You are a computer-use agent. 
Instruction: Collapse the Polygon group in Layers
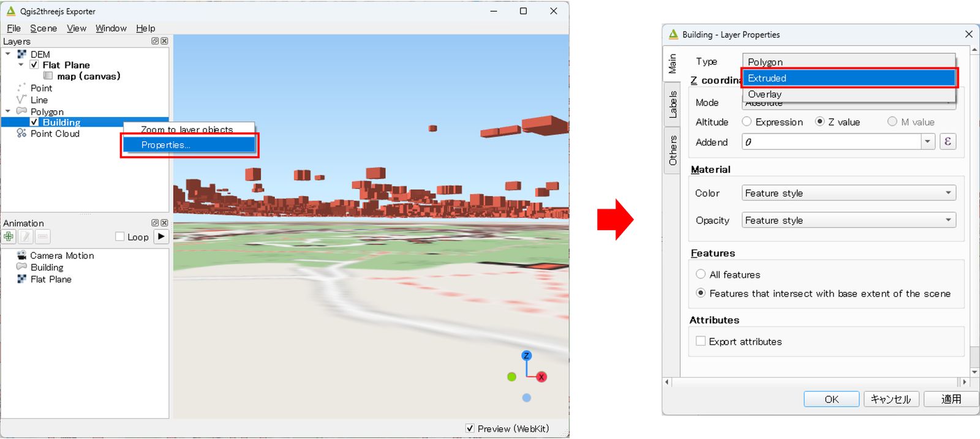8,111
